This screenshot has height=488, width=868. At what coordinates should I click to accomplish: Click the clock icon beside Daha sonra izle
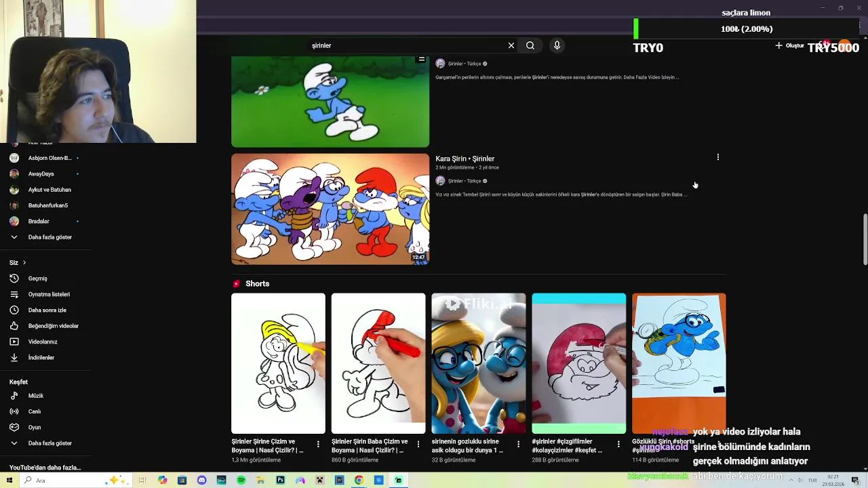(14, 310)
